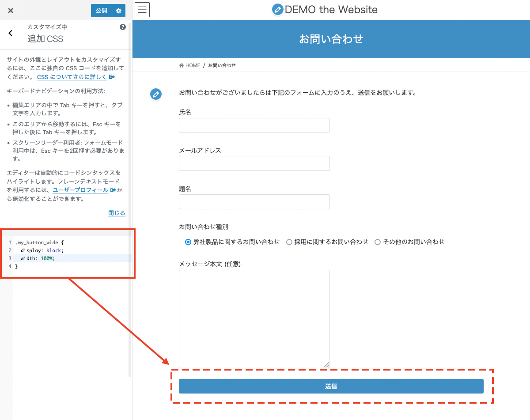Screen dimensions: 530x420
Task: Select その他のお問い合わせ radio button
Action: pyautogui.click(x=378, y=242)
